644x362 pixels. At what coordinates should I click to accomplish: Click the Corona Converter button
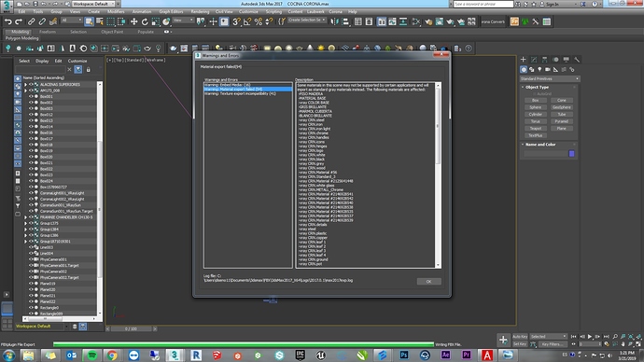click(x=493, y=21)
